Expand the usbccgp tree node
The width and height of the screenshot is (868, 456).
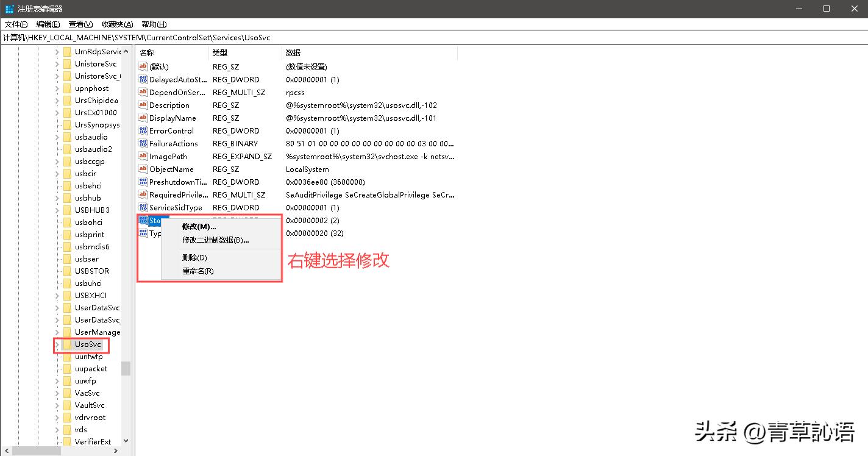[x=57, y=162]
